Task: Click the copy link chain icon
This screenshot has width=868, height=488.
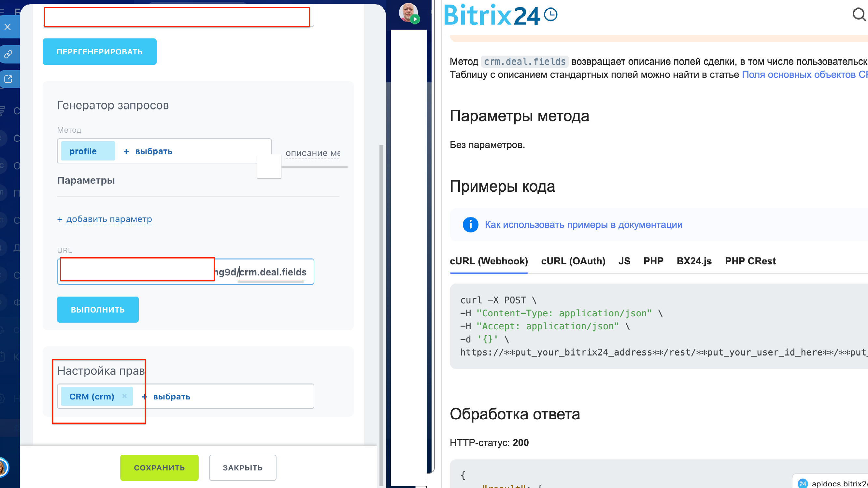Action: tap(8, 54)
